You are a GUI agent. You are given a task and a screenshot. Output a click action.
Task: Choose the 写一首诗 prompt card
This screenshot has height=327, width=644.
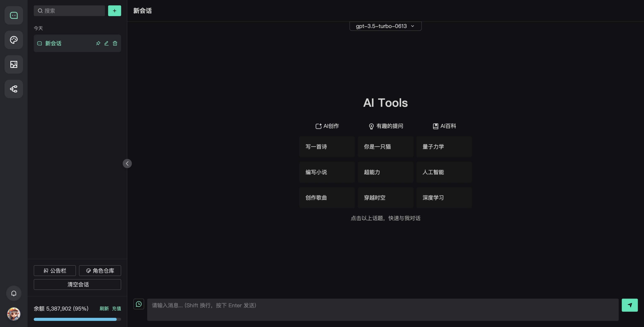pyautogui.click(x=327, y=147)
